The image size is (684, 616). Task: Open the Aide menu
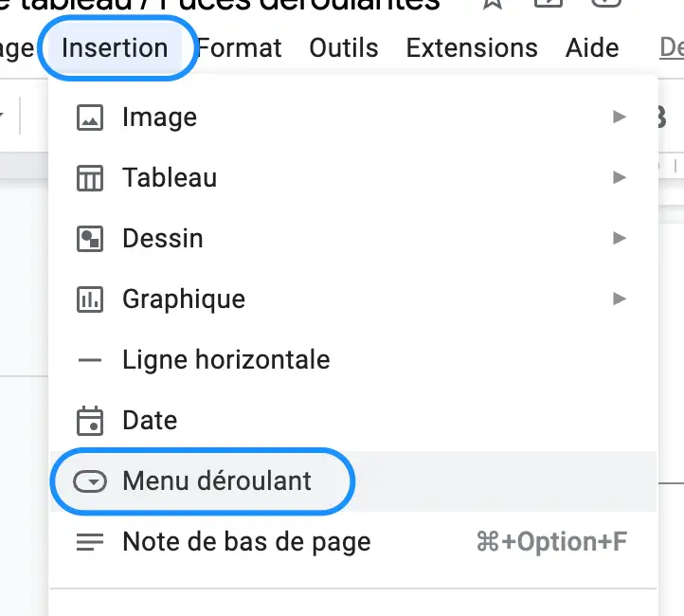pos(592,47)
